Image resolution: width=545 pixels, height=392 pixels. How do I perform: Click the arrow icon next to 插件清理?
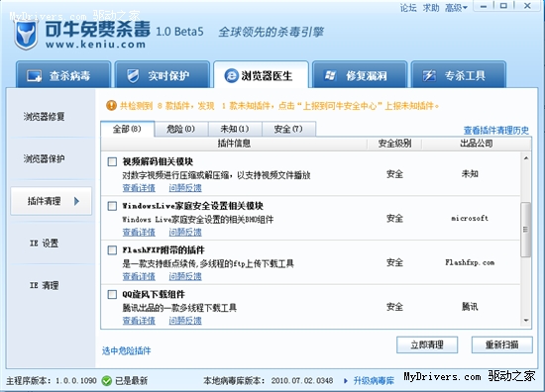pyautogui.click(x=77, y=201)
